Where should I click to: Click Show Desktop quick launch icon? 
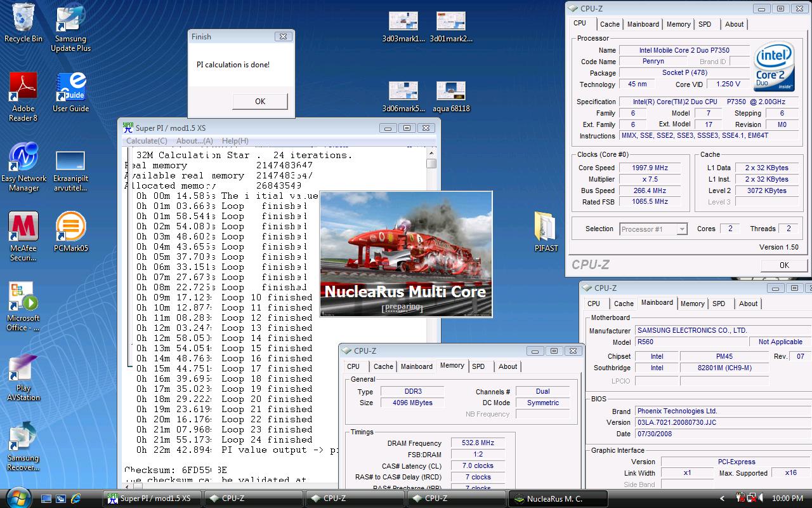click(46, 498)
